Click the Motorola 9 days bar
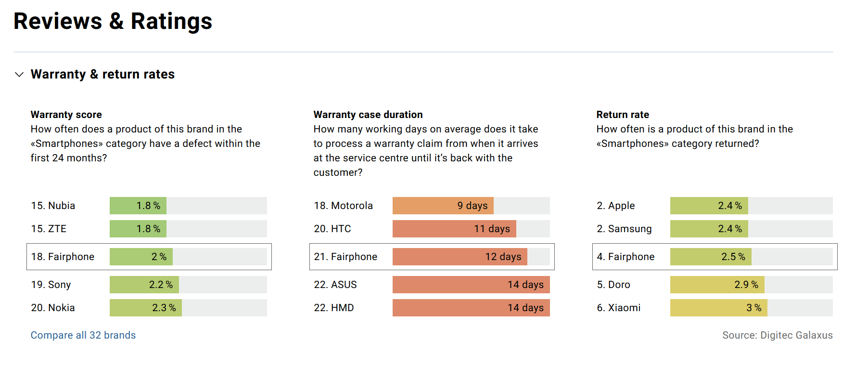 [x=443, y=206]
